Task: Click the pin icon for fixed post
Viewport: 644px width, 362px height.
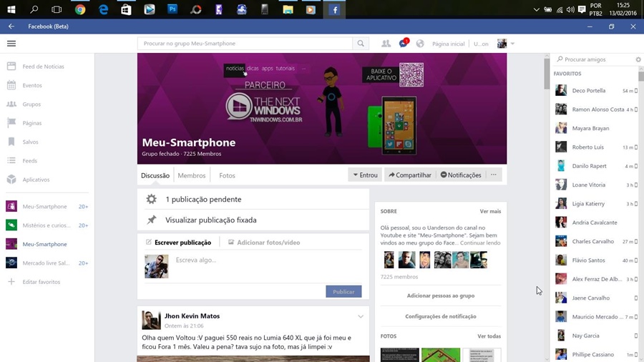Action: [x=152, y=220]
